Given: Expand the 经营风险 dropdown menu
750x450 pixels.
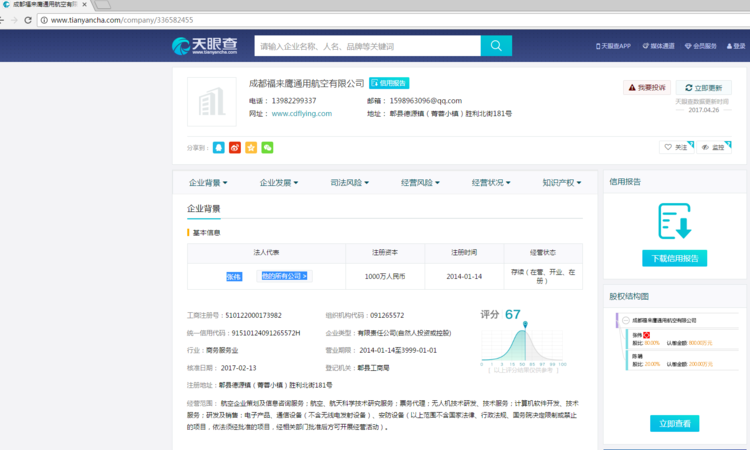Looking at the screenshot, I should (x=420, y=183).
